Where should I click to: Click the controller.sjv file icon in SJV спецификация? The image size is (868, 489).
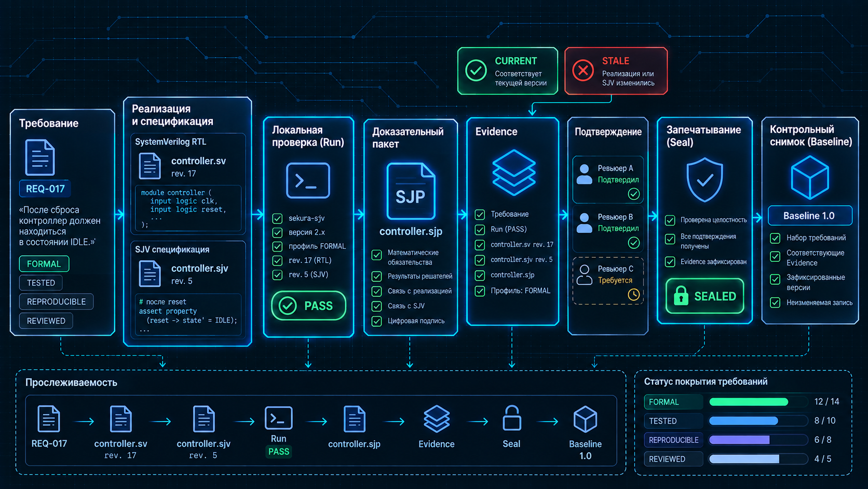click(150, 273)
